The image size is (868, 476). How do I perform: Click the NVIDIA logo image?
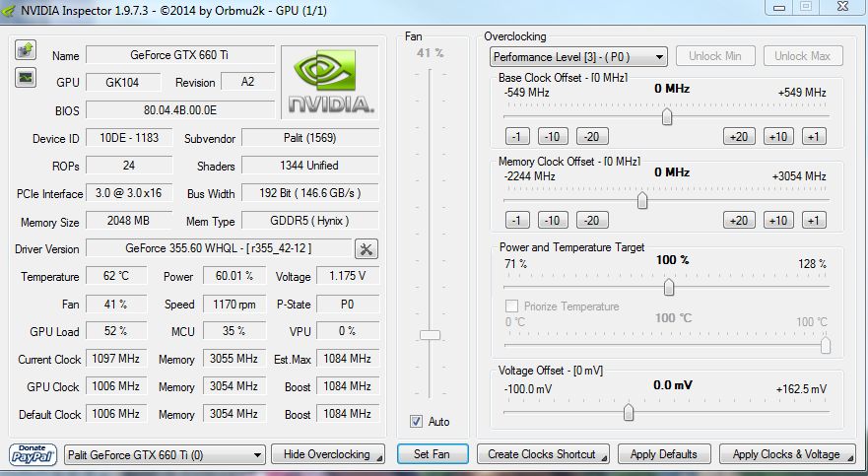click(x=330, y=82)
